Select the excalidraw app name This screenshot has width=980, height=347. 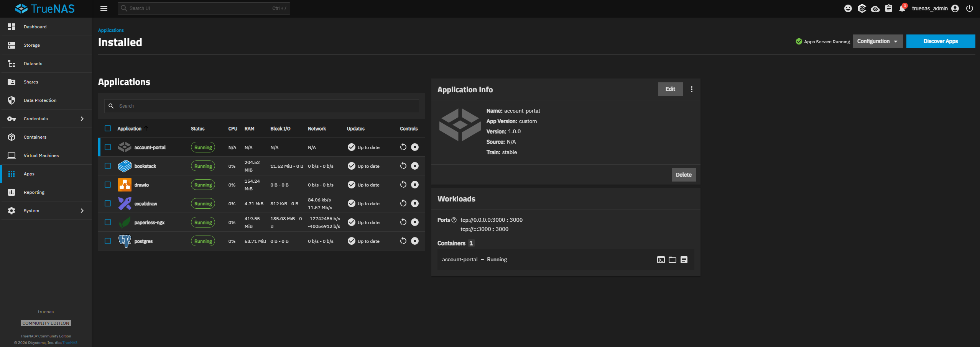tap(146, 204)
